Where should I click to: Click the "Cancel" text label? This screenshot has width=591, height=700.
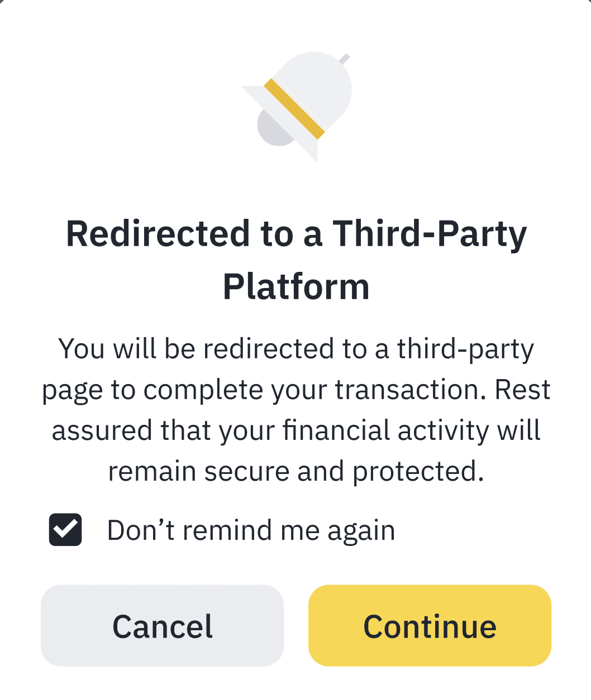point(163,626)
